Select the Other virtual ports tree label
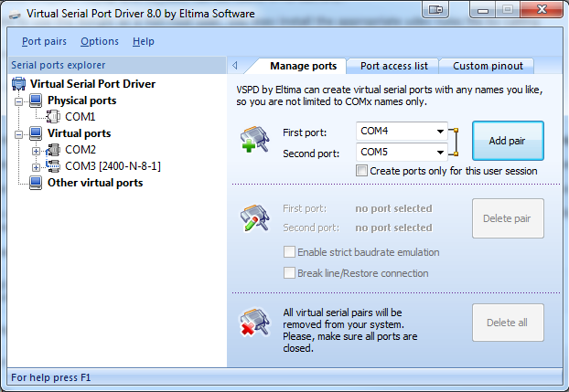Screen dimensions: 569x392 point(95,183)
